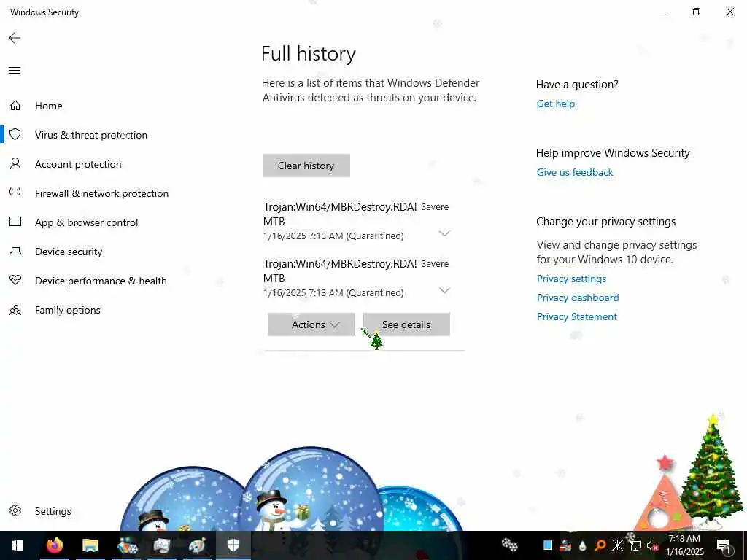Select second Trojan:Win64/MBRDestroy.RDA!MTB threat name
Image resolution: width=747 pixels, height=560 pixels.
[x=340, y=271]
